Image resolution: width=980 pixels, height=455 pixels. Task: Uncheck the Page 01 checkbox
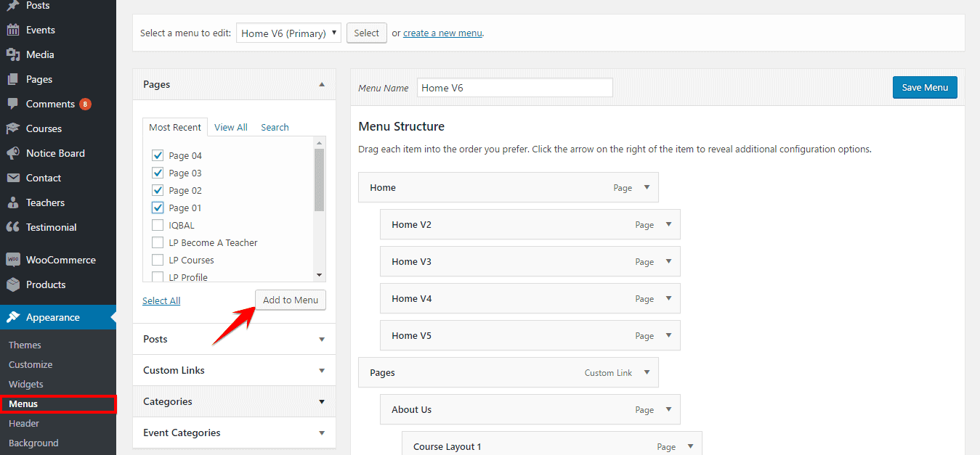pos(158,208)
